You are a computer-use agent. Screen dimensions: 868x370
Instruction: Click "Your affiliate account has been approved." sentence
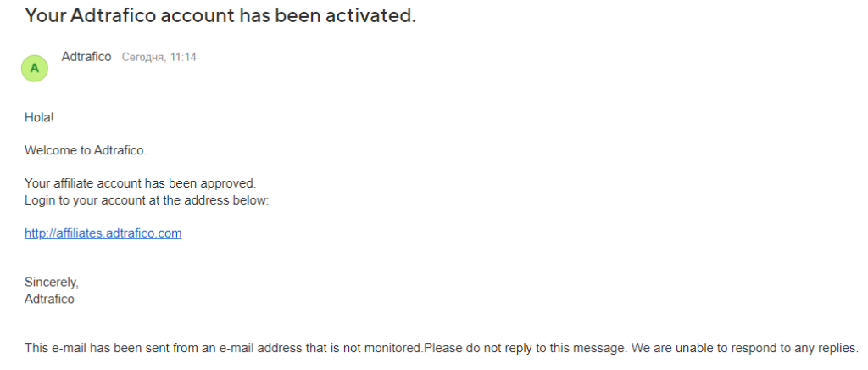point(141,182)
